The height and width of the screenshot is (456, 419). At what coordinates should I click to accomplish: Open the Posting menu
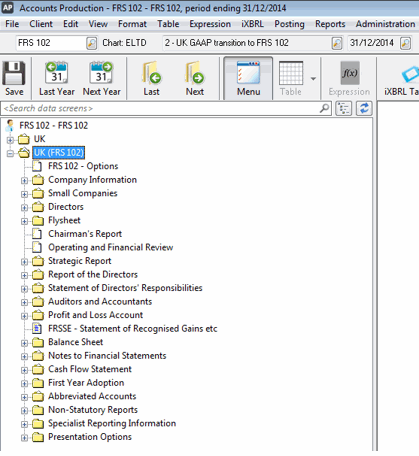289,24
